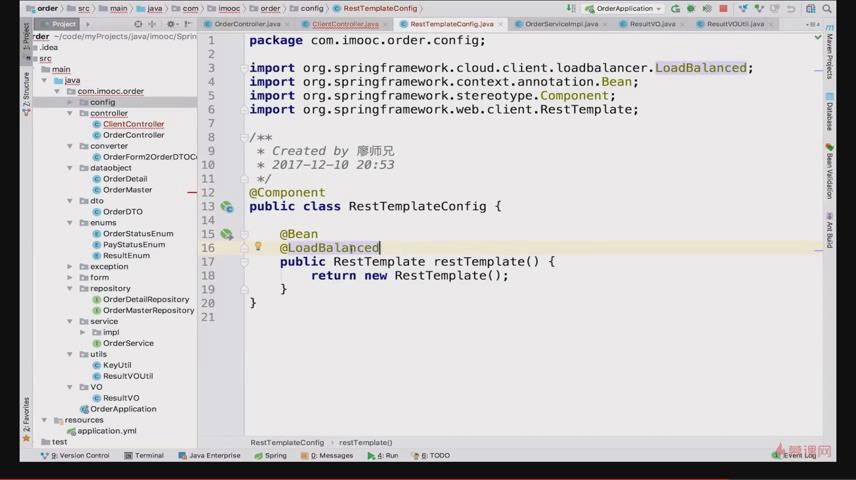
Task: Open KeyUtil class in project tree
Action: click(117, 365)
